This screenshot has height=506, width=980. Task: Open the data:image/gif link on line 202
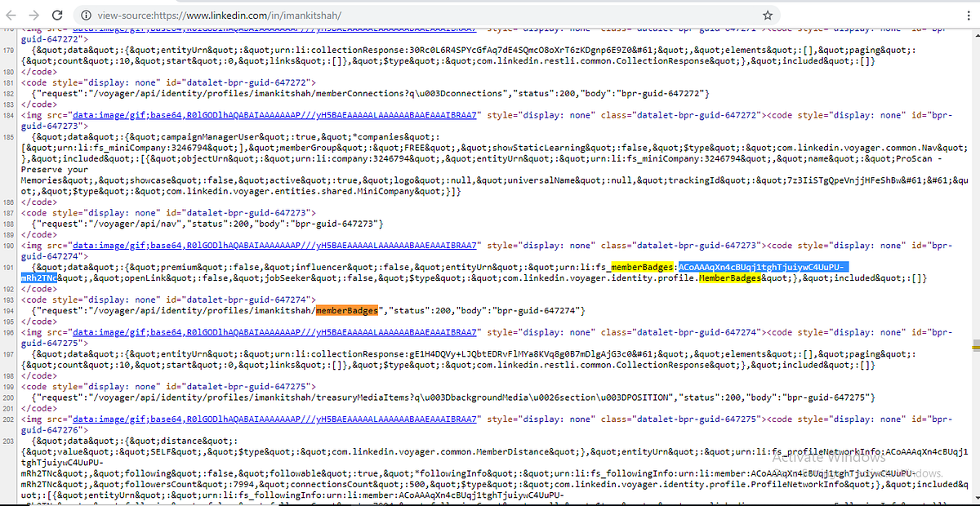coord(274,419)
